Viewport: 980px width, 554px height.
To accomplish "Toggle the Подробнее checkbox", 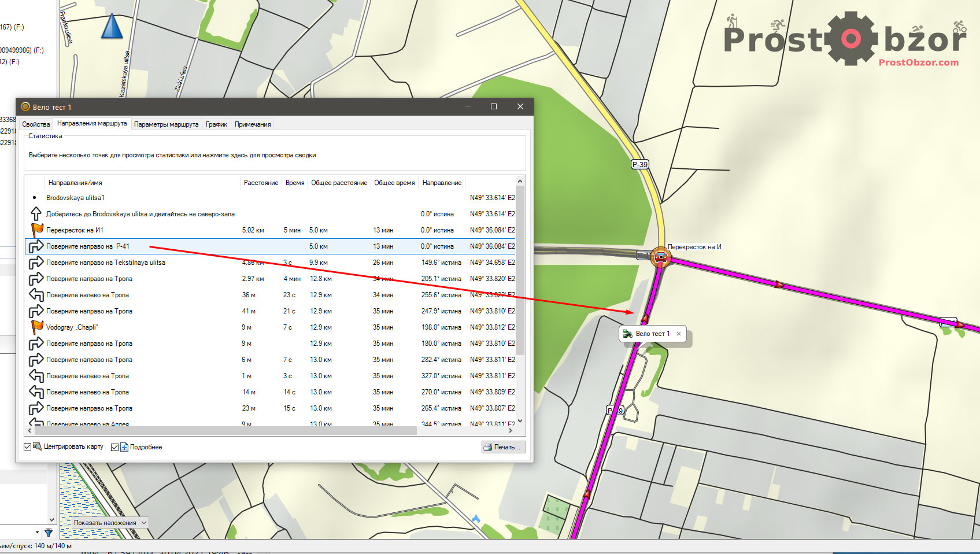I will pos(114,447).
